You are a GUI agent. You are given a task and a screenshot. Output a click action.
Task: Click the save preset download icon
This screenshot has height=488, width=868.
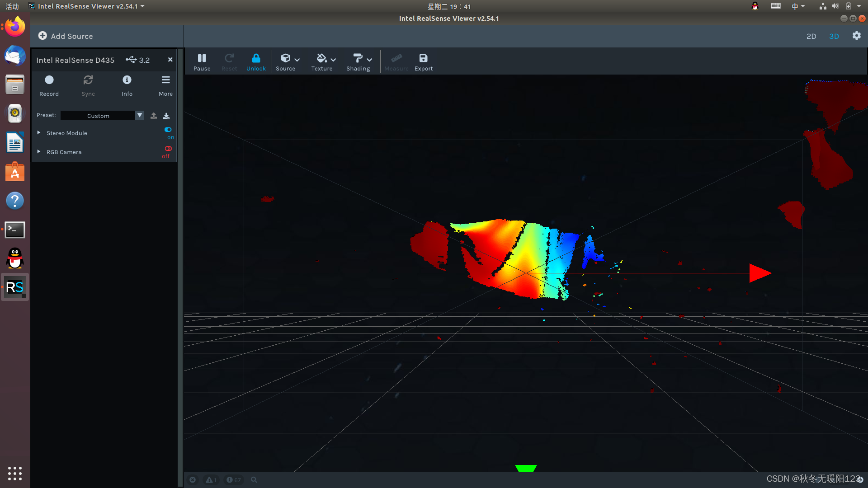click(x=166, y=116)
